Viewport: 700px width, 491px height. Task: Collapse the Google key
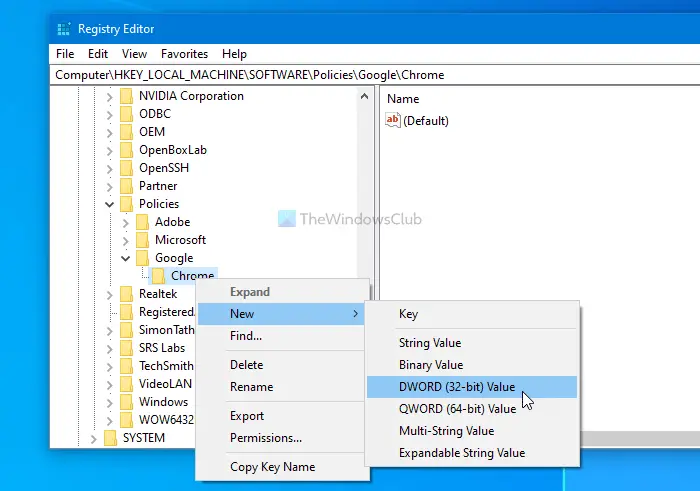[125, 258]
